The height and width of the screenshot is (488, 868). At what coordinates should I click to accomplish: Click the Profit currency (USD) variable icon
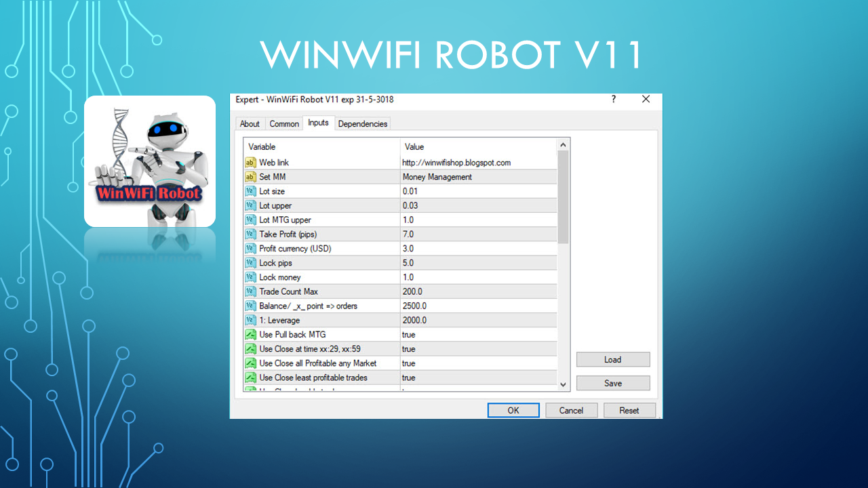[250, 249]
